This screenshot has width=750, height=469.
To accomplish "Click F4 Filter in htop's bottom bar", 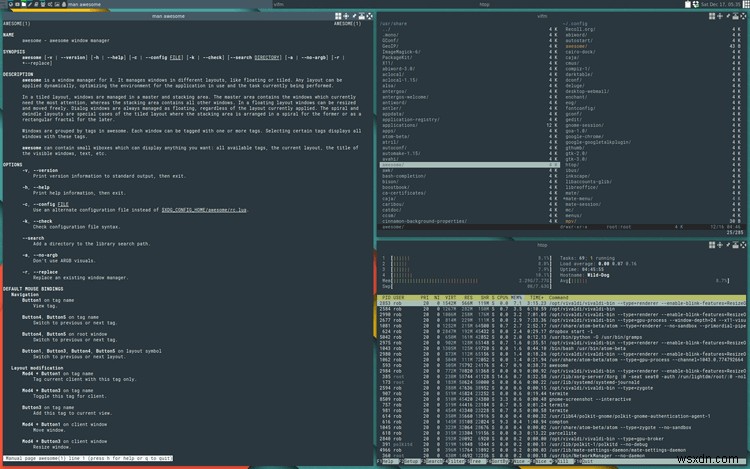I will (455, 462).
